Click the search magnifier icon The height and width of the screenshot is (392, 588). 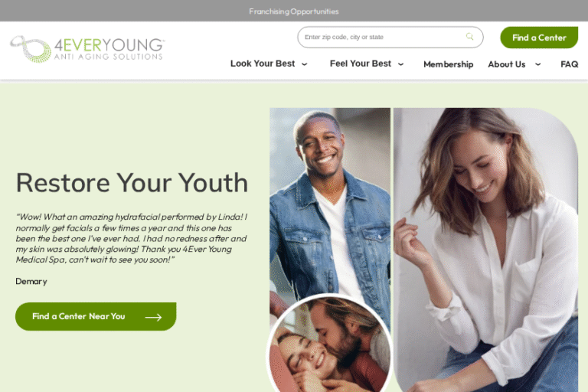(469, 37)
